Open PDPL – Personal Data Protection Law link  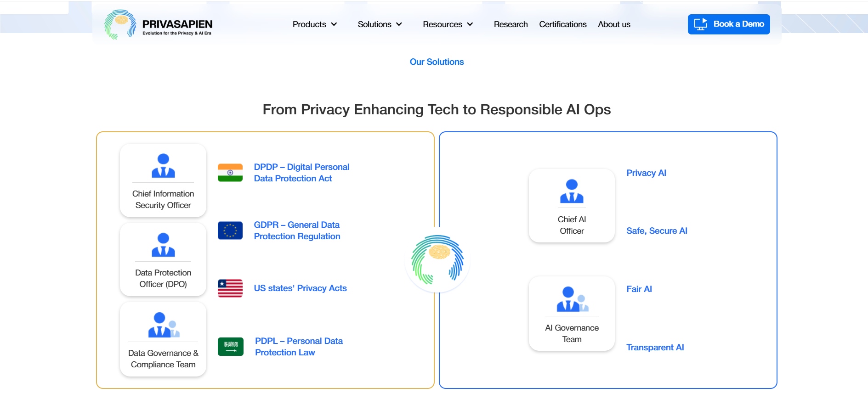(299, 347)
